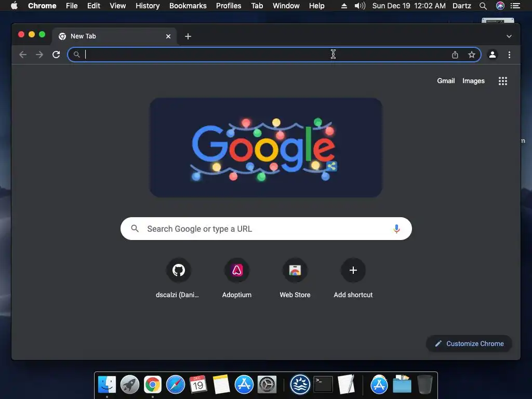The image size is (532, 399).
Task: Bookmark this tab with the star icon
Action: 472,55
